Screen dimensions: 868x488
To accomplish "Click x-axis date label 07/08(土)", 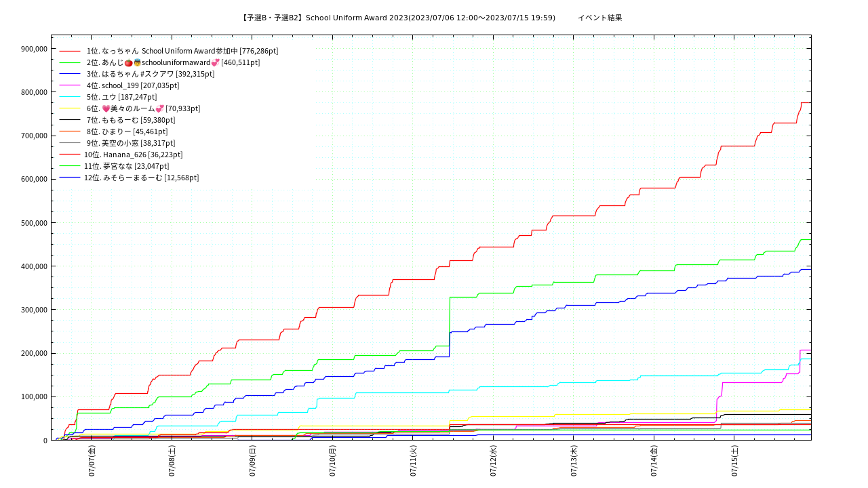I will 172,461.
